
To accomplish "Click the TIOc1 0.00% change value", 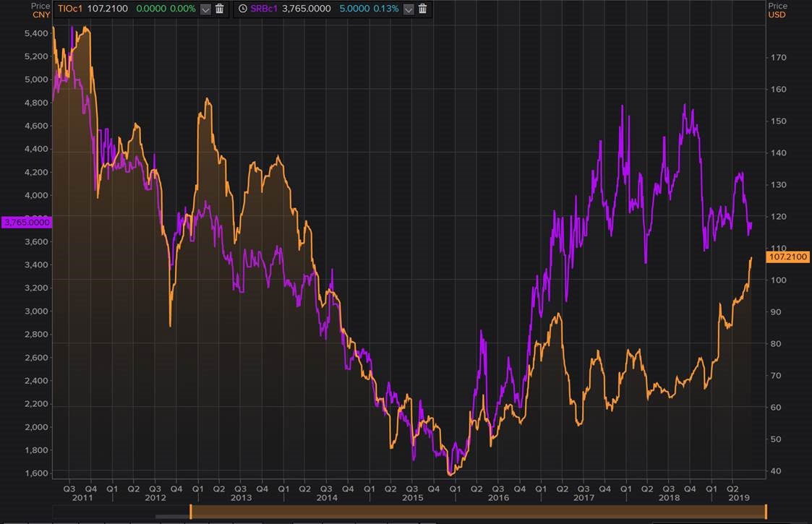I will [x=184, y=9].
